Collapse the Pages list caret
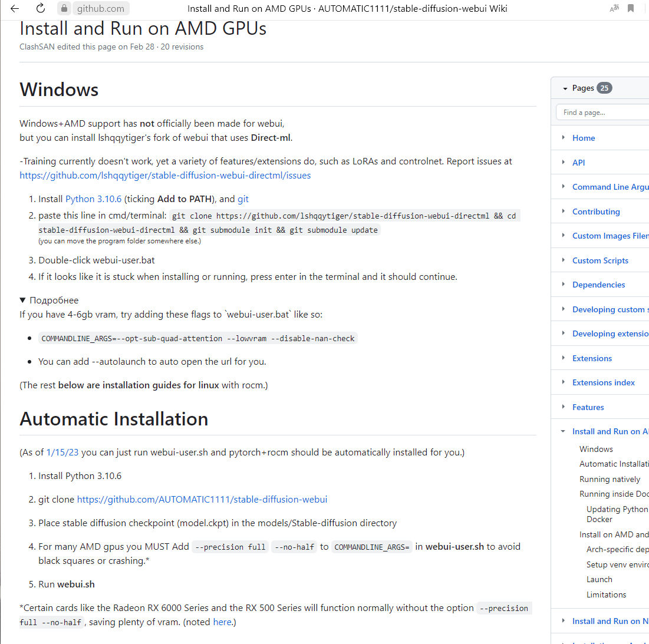649x644 pixels. (x=565, y=88)
